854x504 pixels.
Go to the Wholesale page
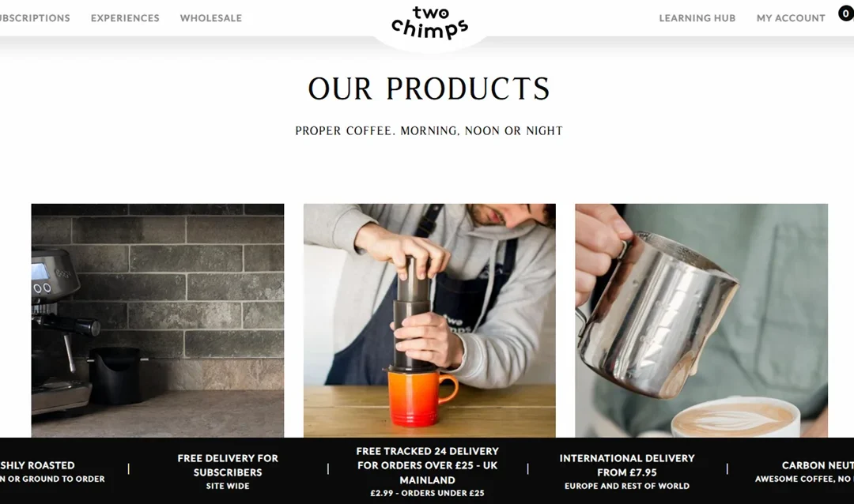tap(211, 18)
